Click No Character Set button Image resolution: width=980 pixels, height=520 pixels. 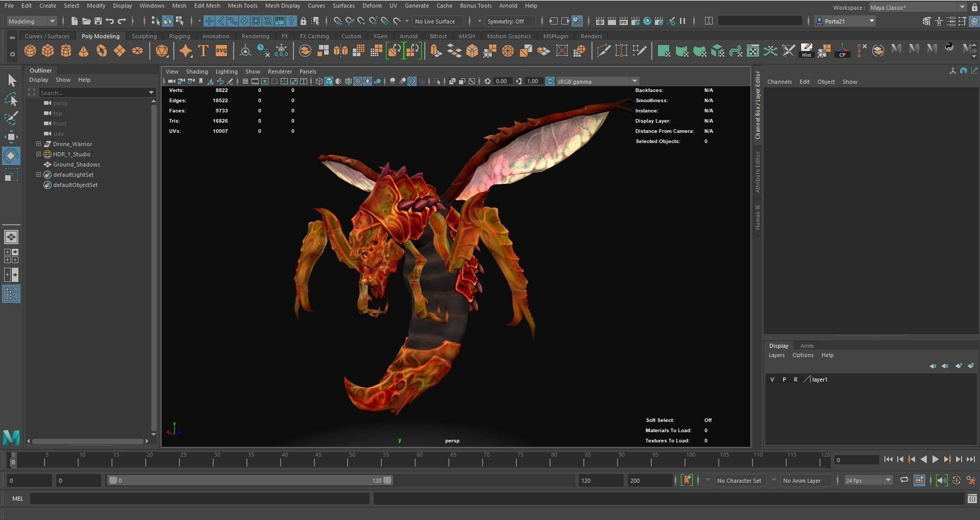(x=739, y=481)
